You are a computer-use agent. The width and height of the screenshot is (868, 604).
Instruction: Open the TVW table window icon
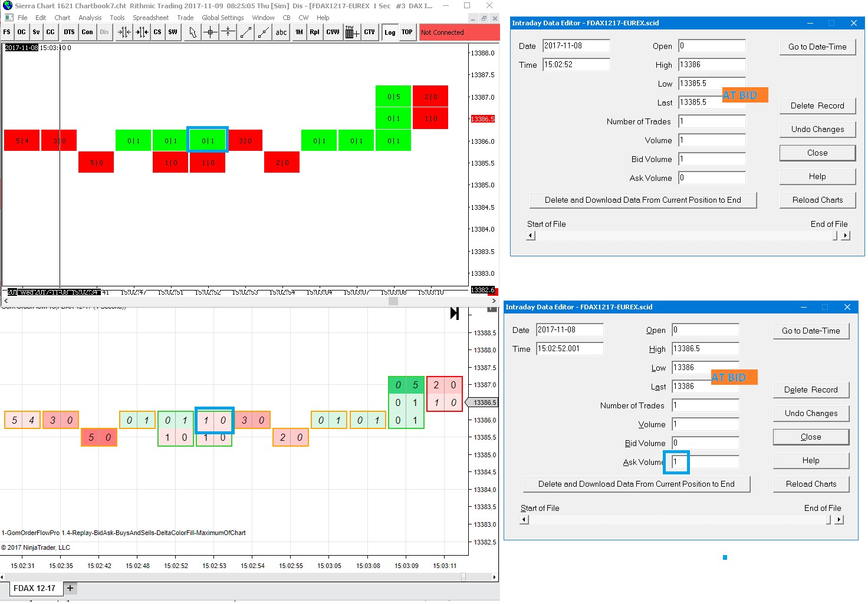tap(351, 32)
